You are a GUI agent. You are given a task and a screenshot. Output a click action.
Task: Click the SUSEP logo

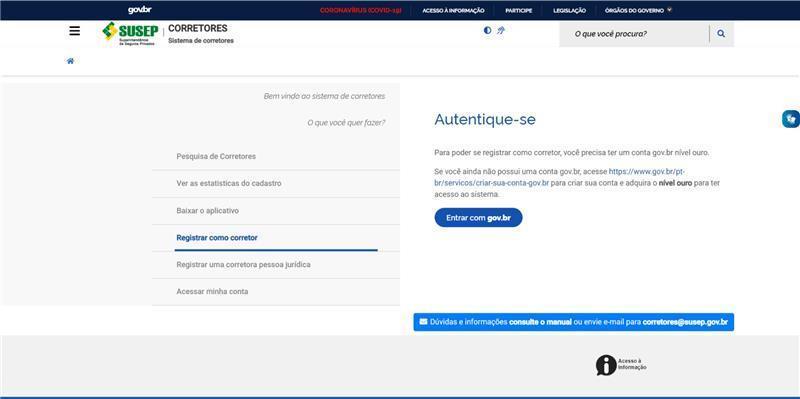131,34
